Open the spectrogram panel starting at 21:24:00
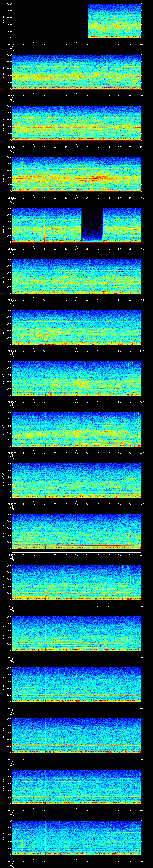The height and width of the screenshot is (868, 153). [76, 786]
